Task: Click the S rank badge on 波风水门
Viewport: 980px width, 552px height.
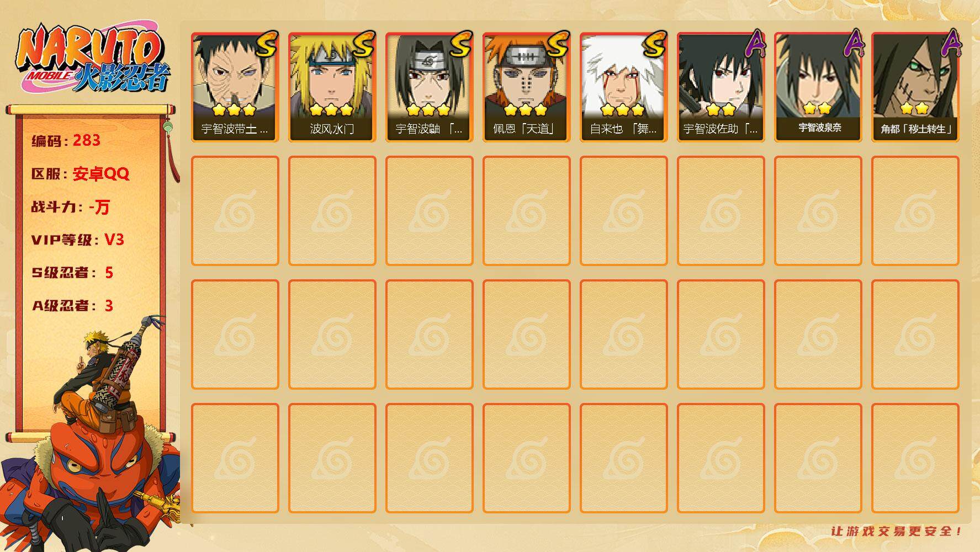Action: (x=363, y=44)
